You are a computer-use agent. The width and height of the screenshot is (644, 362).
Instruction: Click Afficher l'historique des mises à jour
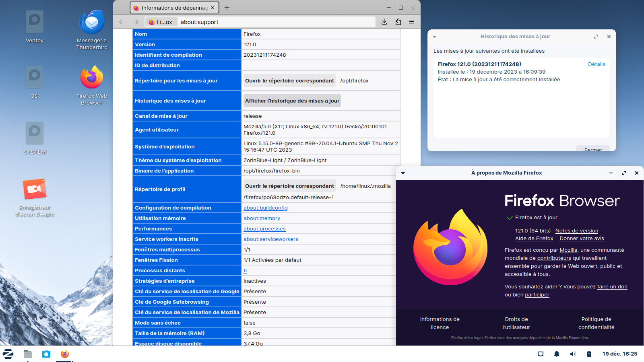(292, 101)
